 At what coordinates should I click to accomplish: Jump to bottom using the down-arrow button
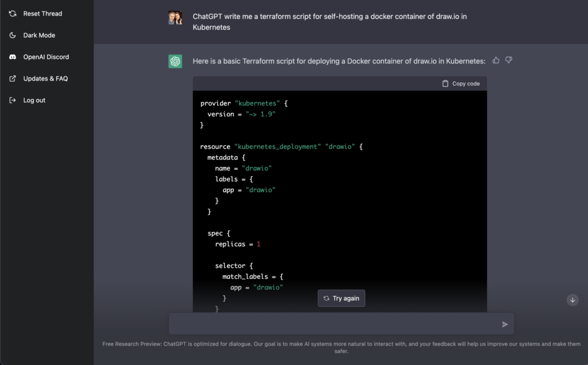[572, 299]
